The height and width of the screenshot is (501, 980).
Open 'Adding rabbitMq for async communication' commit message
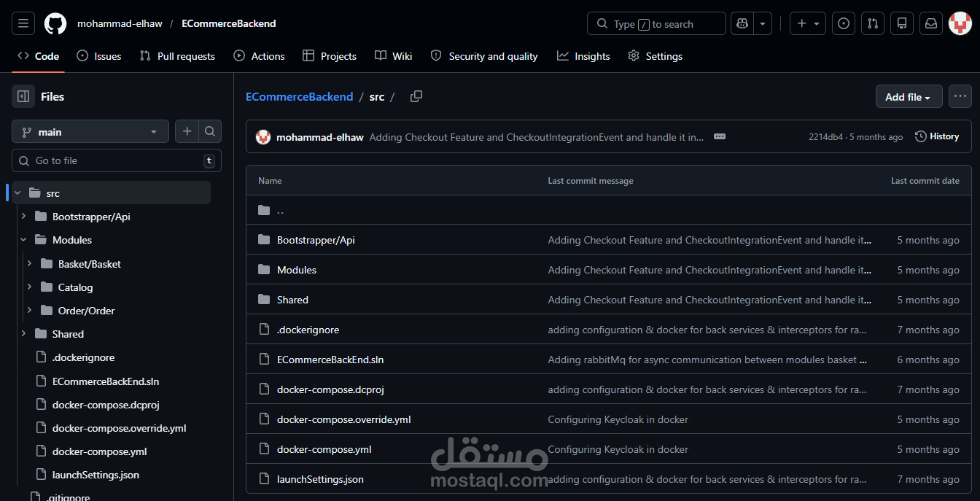click(x=707, y=360)
